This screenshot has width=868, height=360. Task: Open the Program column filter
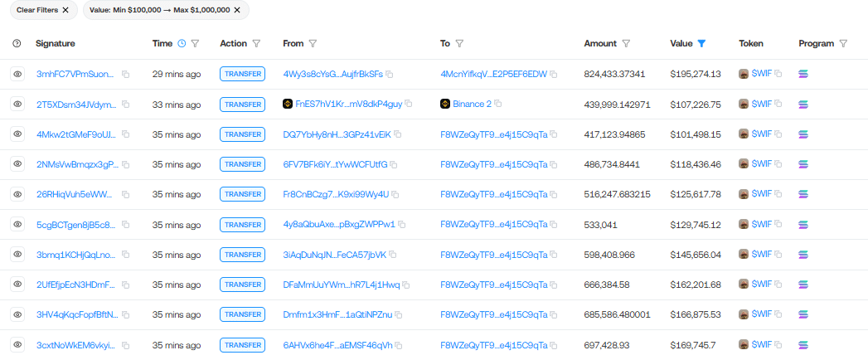843,43
